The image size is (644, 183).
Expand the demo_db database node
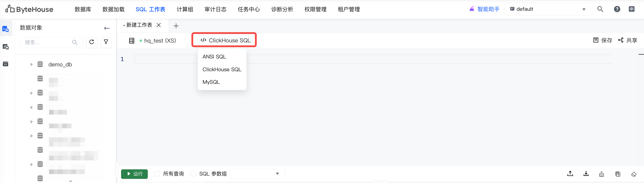[x=32, y=65]
